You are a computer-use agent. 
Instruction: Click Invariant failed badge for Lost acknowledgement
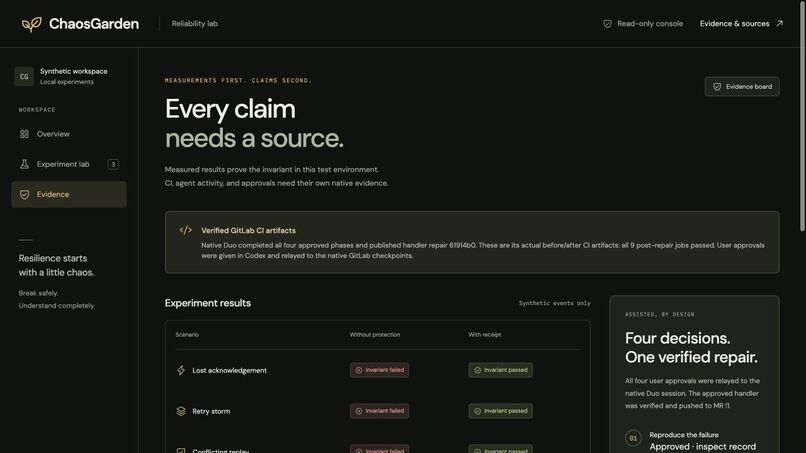379,370
